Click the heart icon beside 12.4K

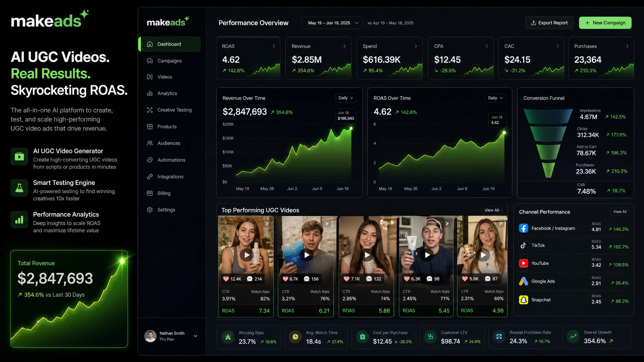click(226, 279)
